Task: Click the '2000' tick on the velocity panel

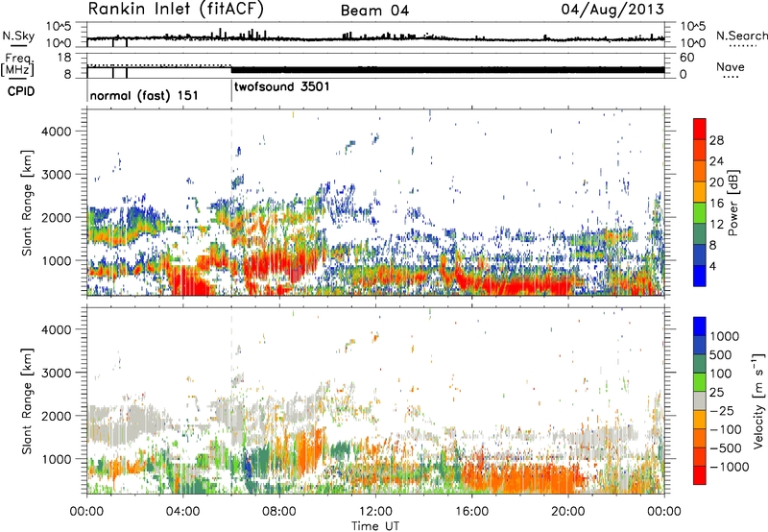Action: coord(56,416)
